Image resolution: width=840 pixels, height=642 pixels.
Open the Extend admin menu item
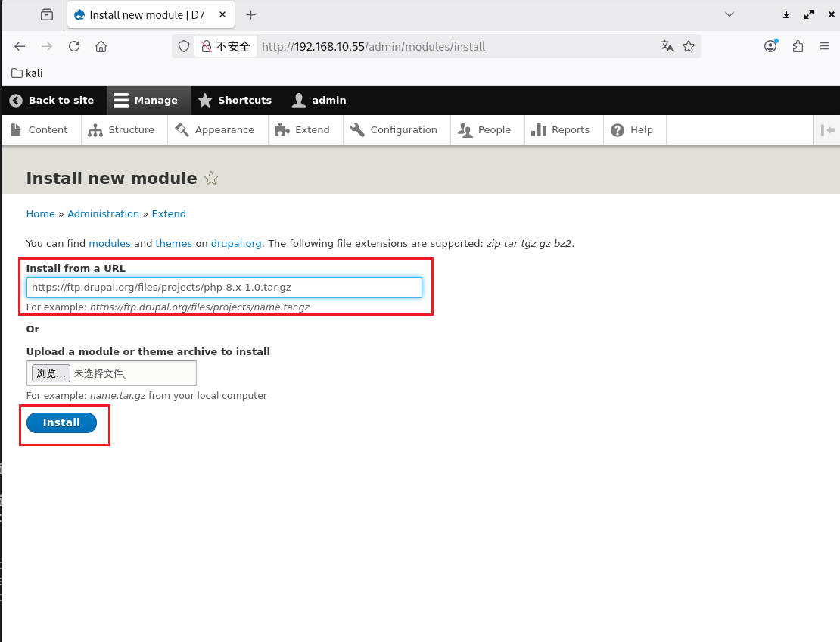[302, 130]
